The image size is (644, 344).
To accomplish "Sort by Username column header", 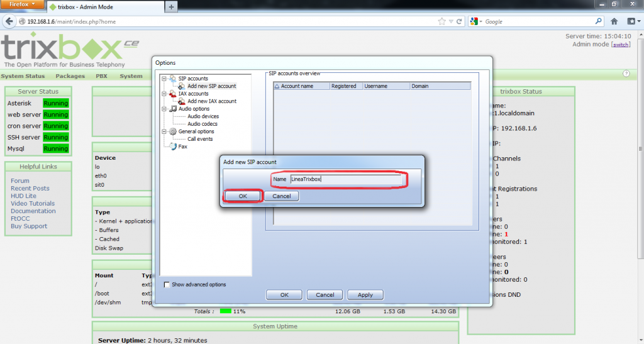I will click(x=386, y=86).
